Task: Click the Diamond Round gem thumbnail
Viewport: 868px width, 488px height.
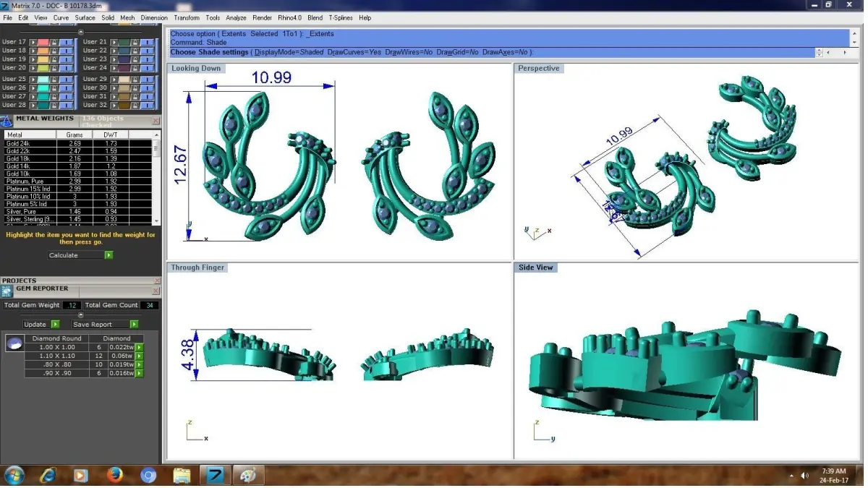Action: (14, 343)
